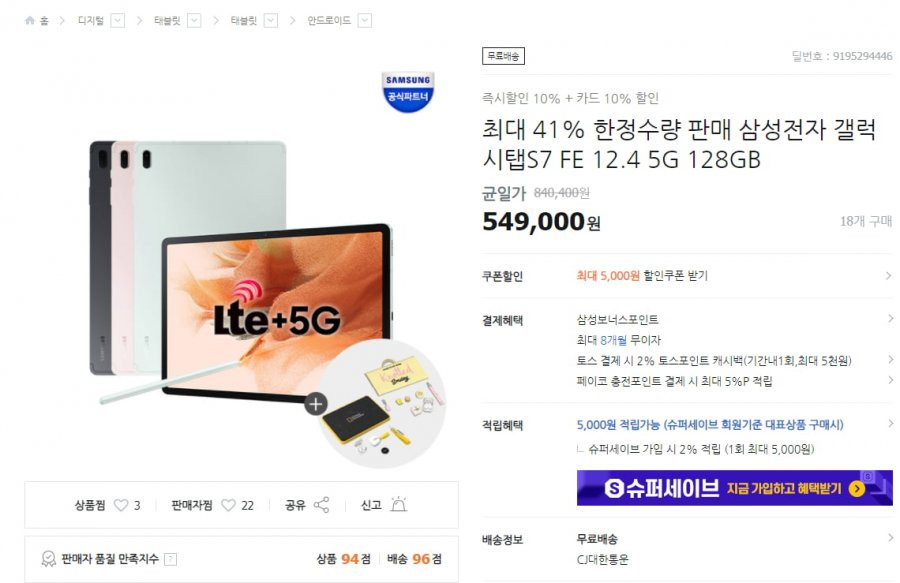The image size is (900, 583).
Task: Click the Samsung 공식파트너 badge
Action: tap(408, 91)
